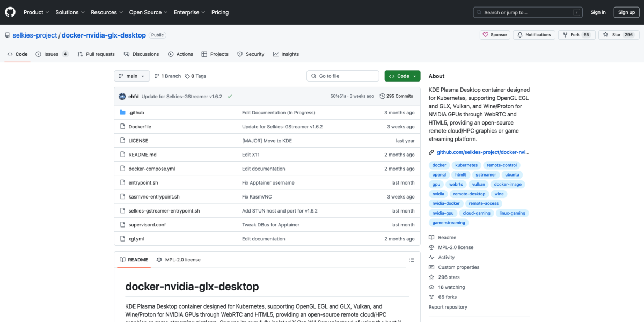644x322 pixels.
Task: Open the README list icon on the right
Action: click(x=412, y=259)
